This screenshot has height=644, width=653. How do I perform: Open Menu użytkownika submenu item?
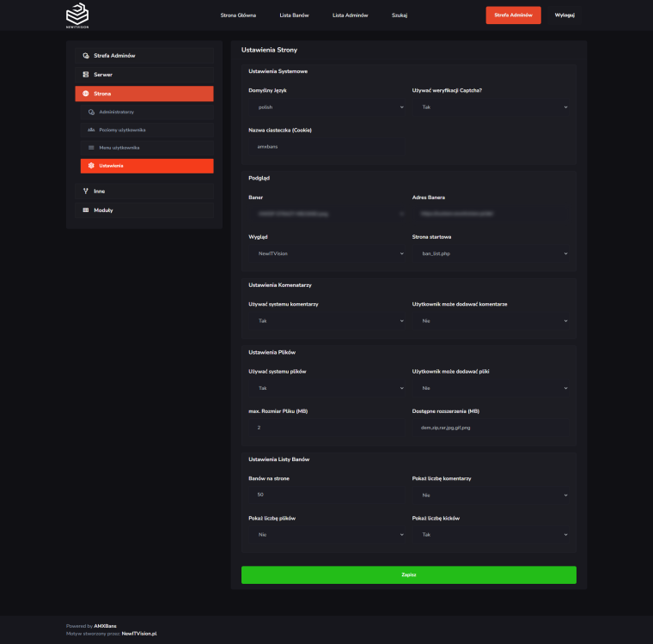tap(147, 148)
